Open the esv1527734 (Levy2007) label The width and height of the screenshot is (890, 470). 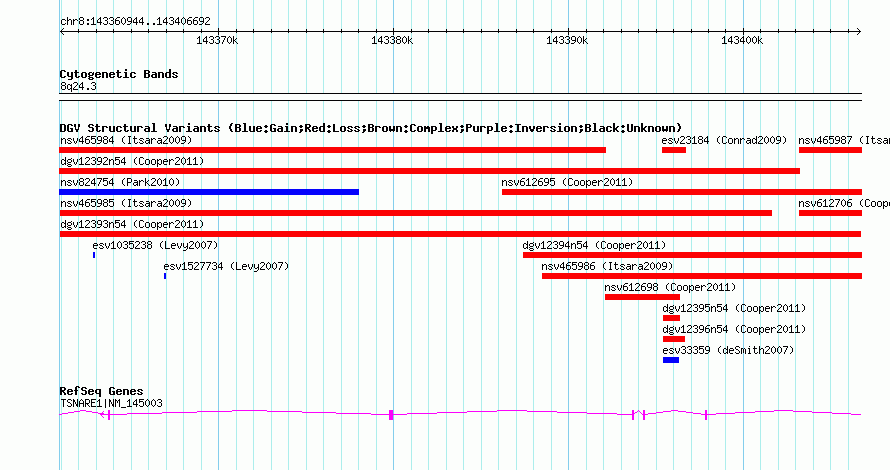[x=226, y=266]
